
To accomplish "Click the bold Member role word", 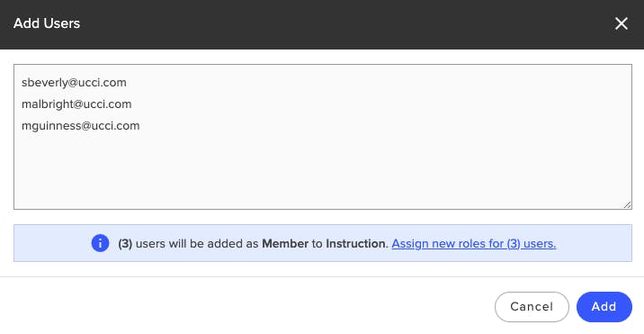I will tap(285, 243).
